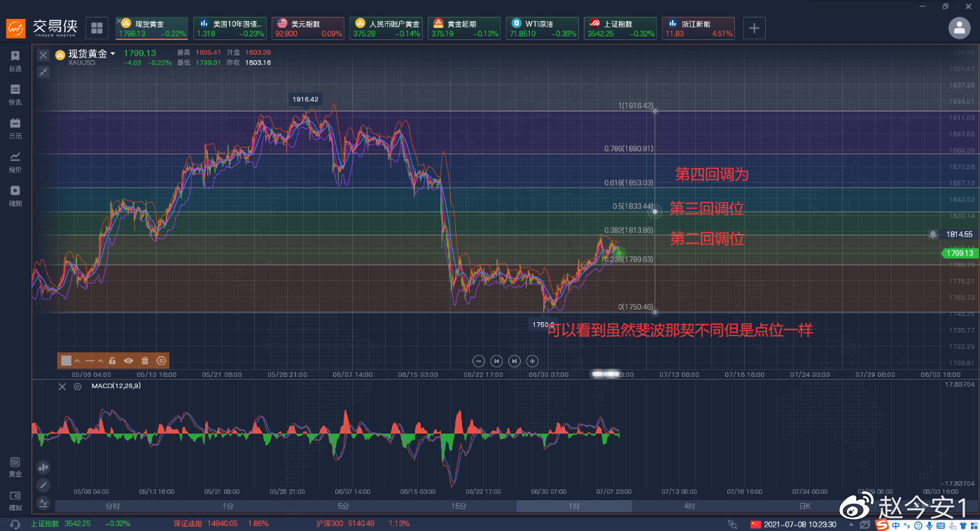
Task: Expand fill color dropdown arrow
Action: pos(77,361)
